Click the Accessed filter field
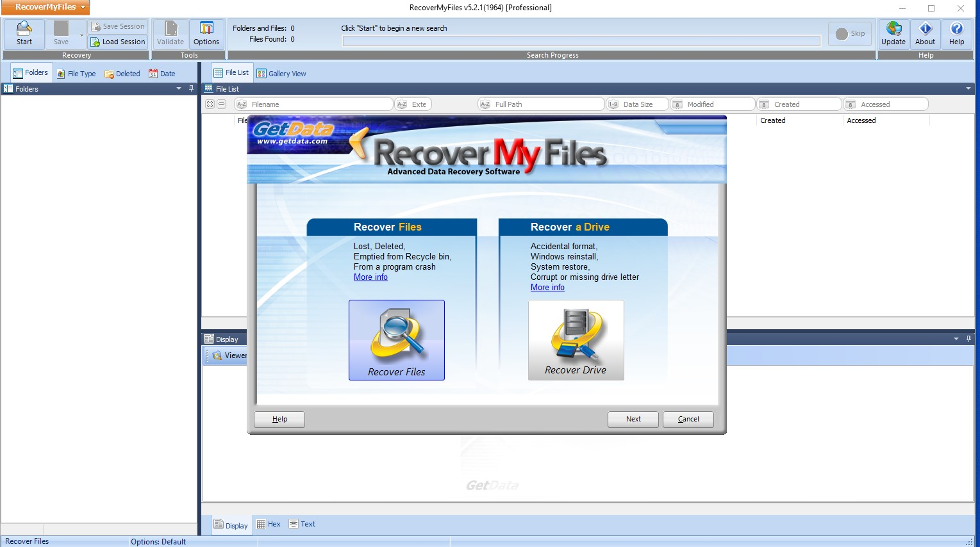Screen dimensions: 980x547 point(886,104)
